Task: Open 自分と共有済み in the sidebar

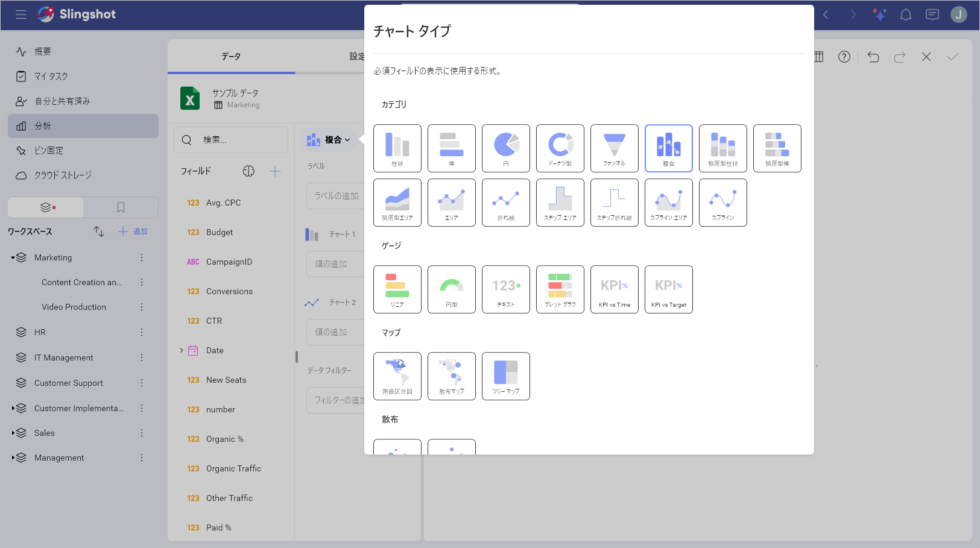Action: click(83, 101)
